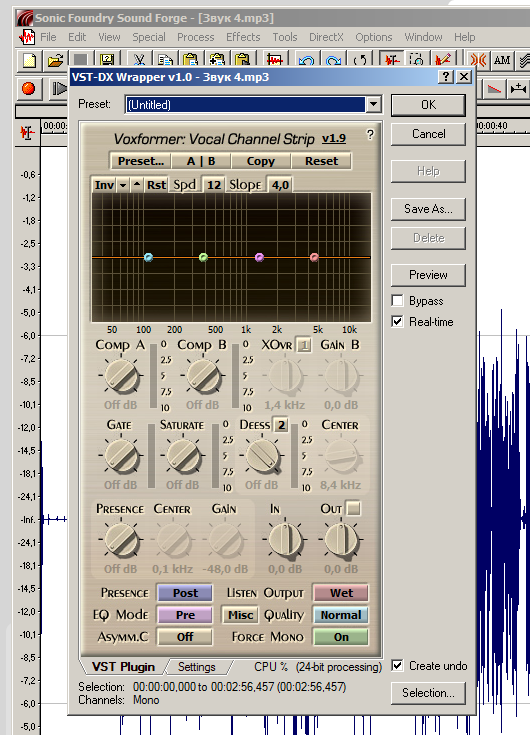Toggle EQ Mode Pre button
Screen dimensions: 530x735
[x=185, y=615]
